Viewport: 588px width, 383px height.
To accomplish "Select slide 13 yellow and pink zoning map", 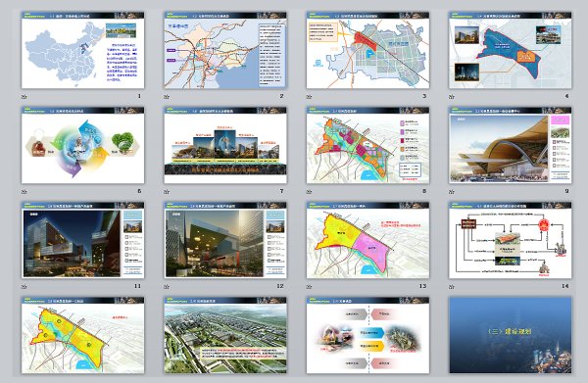I will pyautogui.click(x=367, y=240).
